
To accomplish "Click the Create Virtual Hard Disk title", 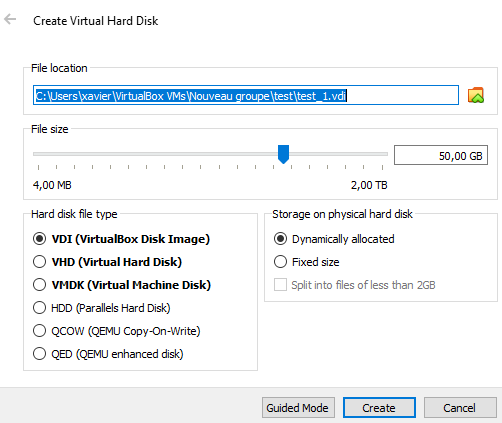I will pyautogui.click(x=96, y=21).
